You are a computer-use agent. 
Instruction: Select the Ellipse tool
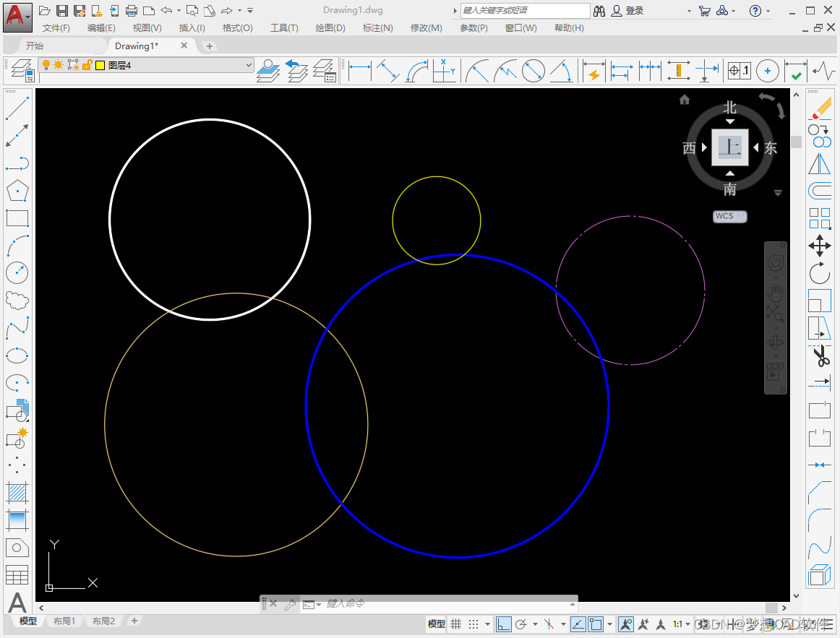click(17, 355)
